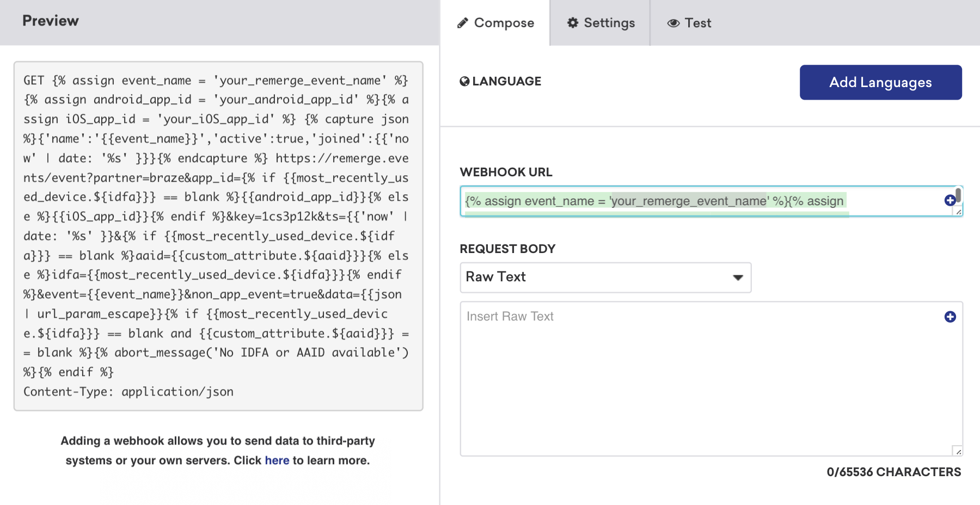Click highlighted 'your_remerge_event_name' in Webhook URL
Viewport: 980px width, 505px height.
coord(689,201)
